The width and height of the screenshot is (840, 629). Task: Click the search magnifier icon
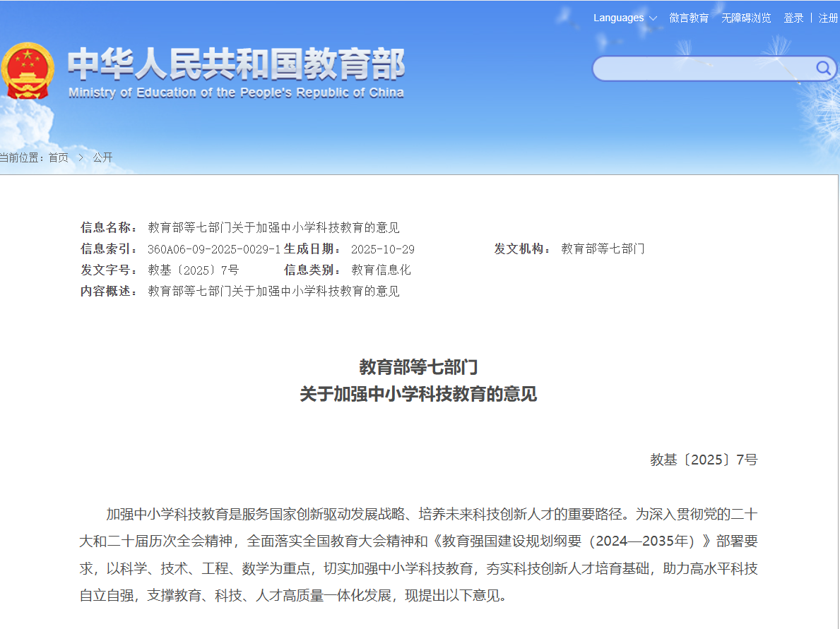coord(822,68)
